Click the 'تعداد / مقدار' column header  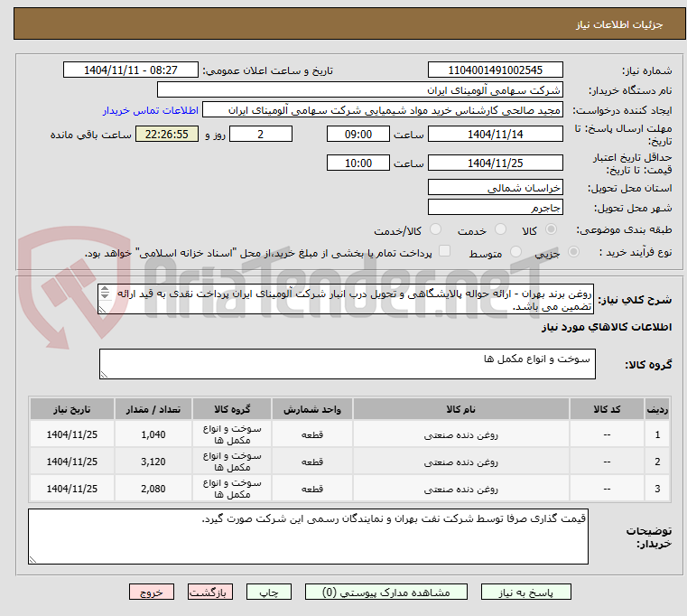[x=153, y=409]
